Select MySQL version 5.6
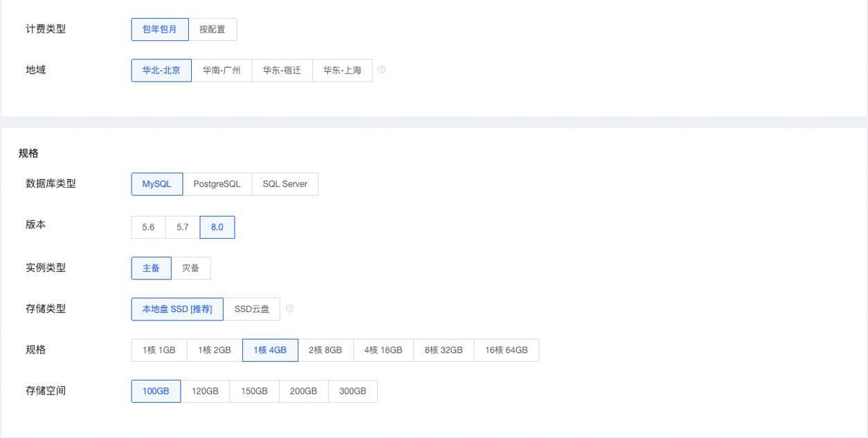Image resolution: width=868 pixels, height=438 pixels. coord(148,227)
